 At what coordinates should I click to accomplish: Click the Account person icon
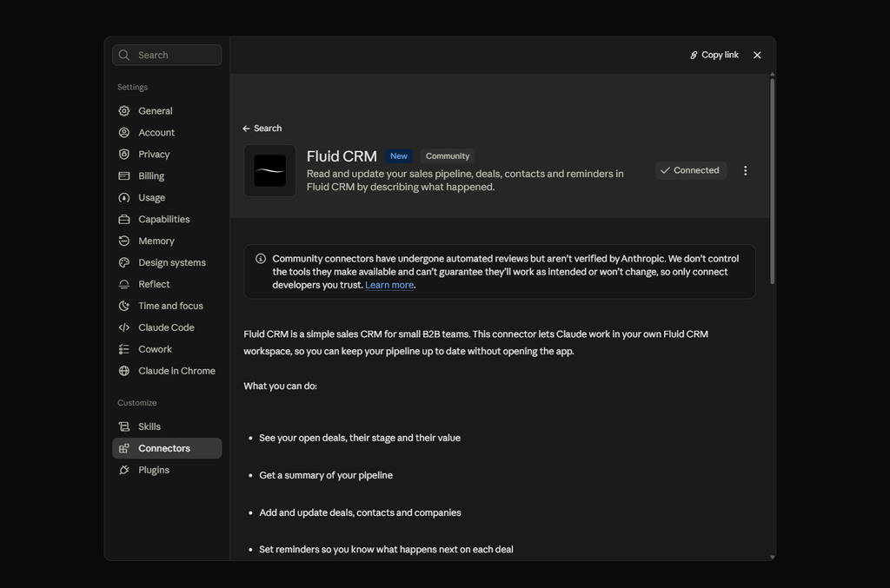tap(123, 132)
